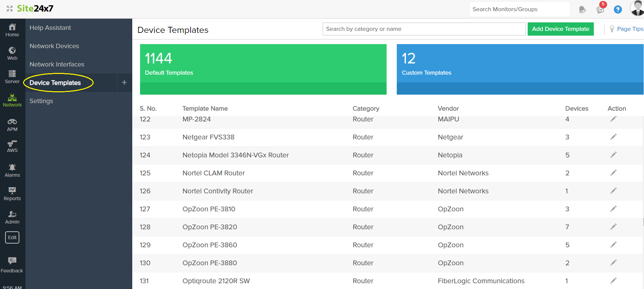Open the Server monitors section
The height and width of the screenshot is (289, 644).
[12, 77]
